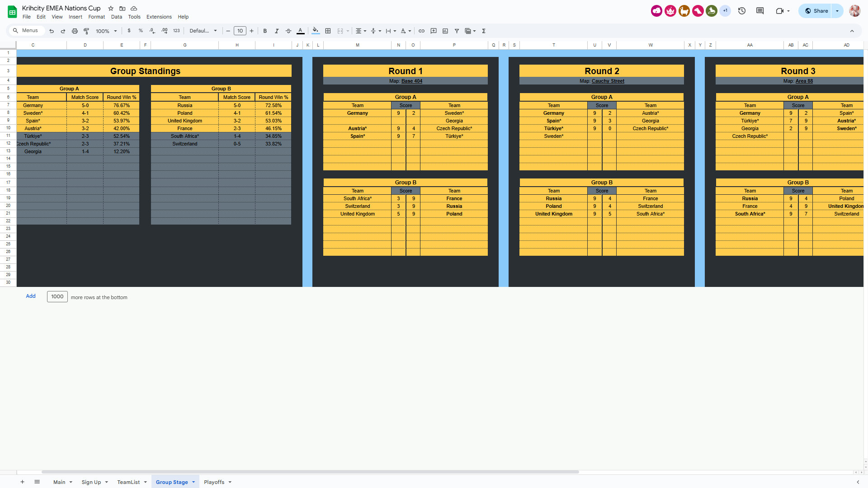Click the paint format icon
Viewport: 868px width, 488px height.
(x=86, y=31)
